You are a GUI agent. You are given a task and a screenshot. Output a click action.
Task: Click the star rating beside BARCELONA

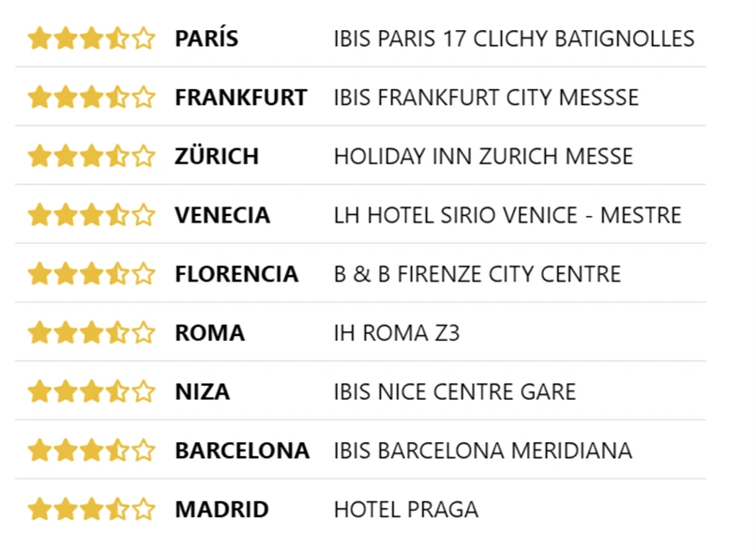coord(91,451)
